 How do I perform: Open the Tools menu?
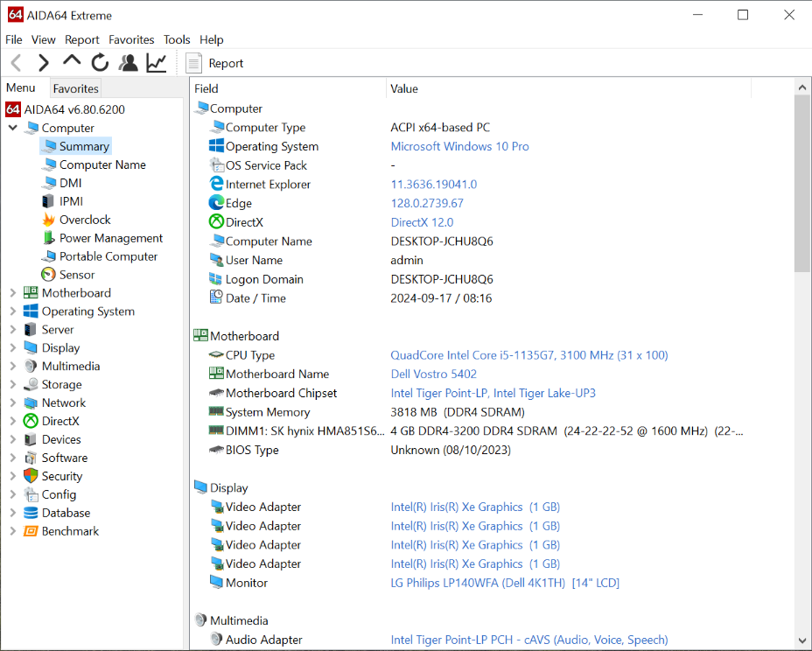177,39
